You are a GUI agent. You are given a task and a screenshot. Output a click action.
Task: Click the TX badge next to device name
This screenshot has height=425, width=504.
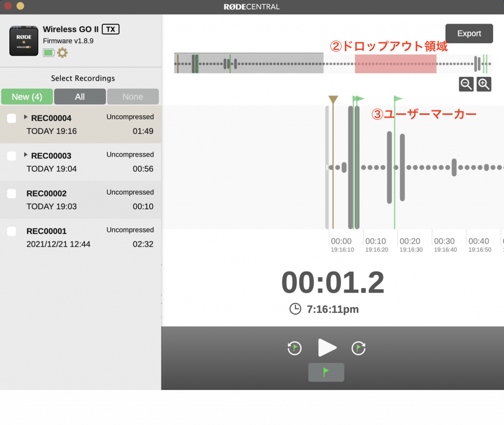click(111, 29)
